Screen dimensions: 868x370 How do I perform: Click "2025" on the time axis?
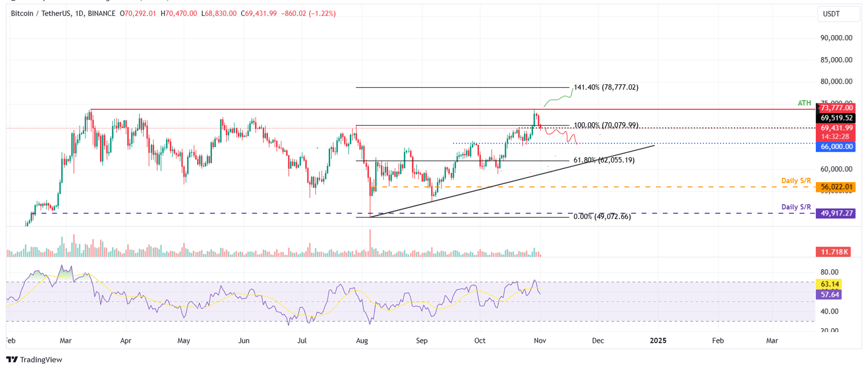[x=659, y=341]
